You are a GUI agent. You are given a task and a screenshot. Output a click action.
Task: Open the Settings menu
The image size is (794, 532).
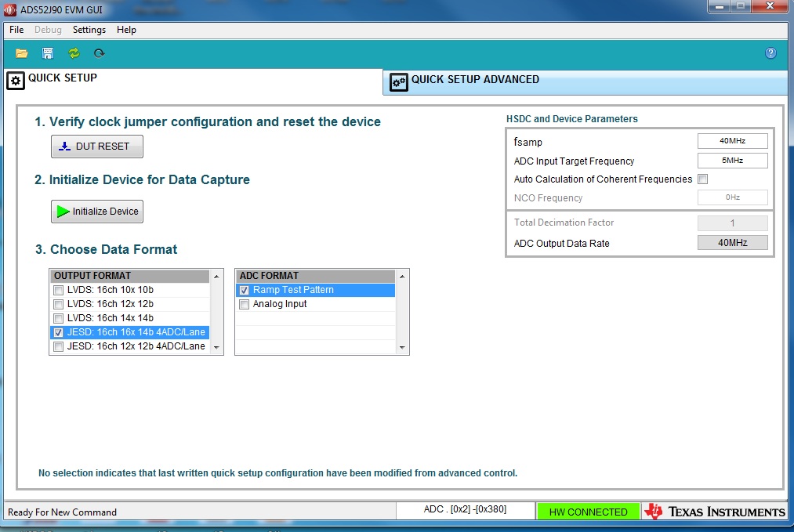[89, 30]
